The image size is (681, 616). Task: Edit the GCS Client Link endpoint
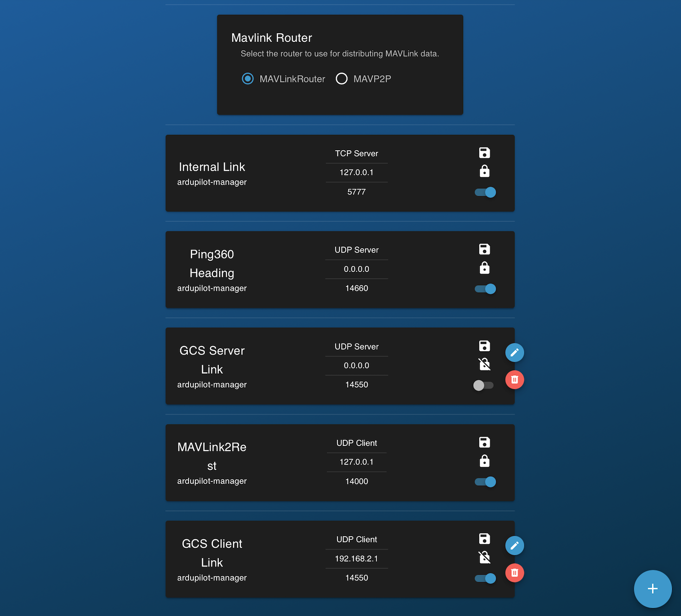[x=514, y=545]
